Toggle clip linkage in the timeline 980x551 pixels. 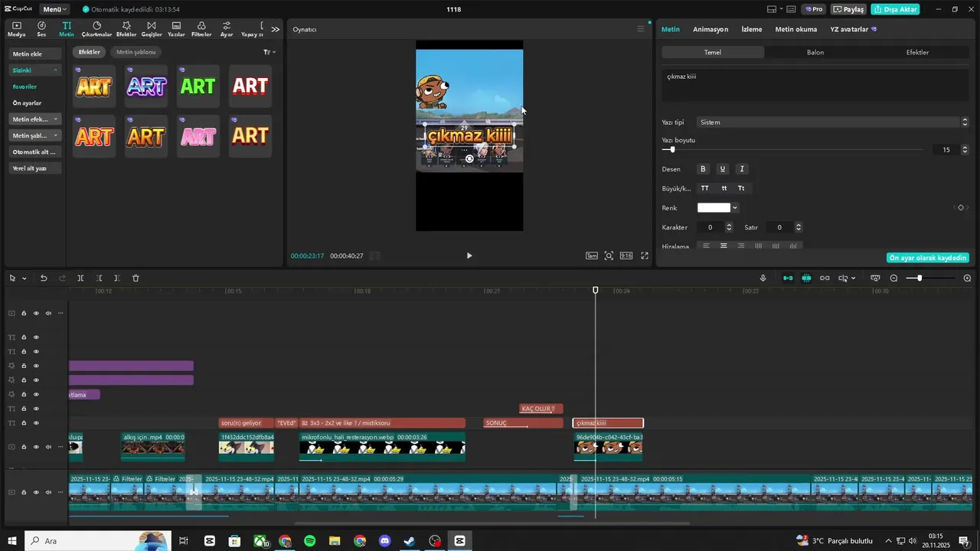[825, 278]
